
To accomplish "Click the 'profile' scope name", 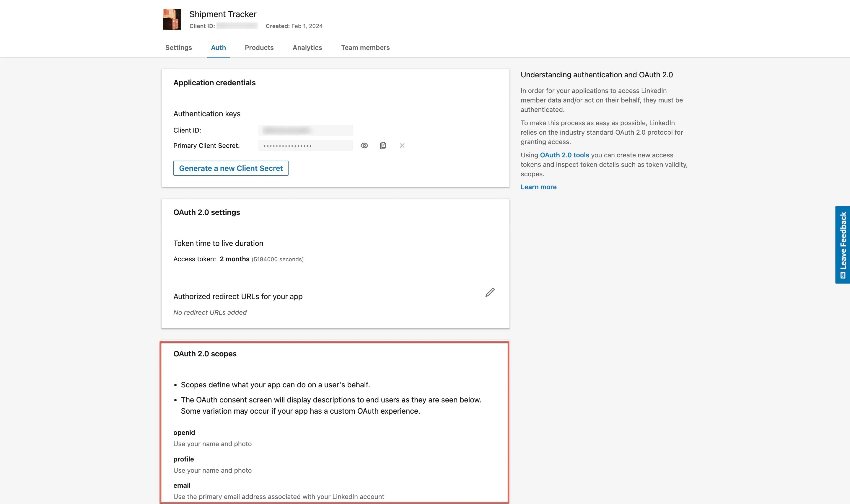I will point(183,459).
